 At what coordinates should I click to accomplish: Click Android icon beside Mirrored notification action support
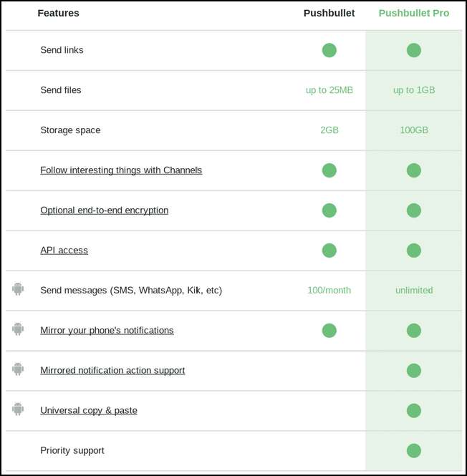(x=18, y=369)
